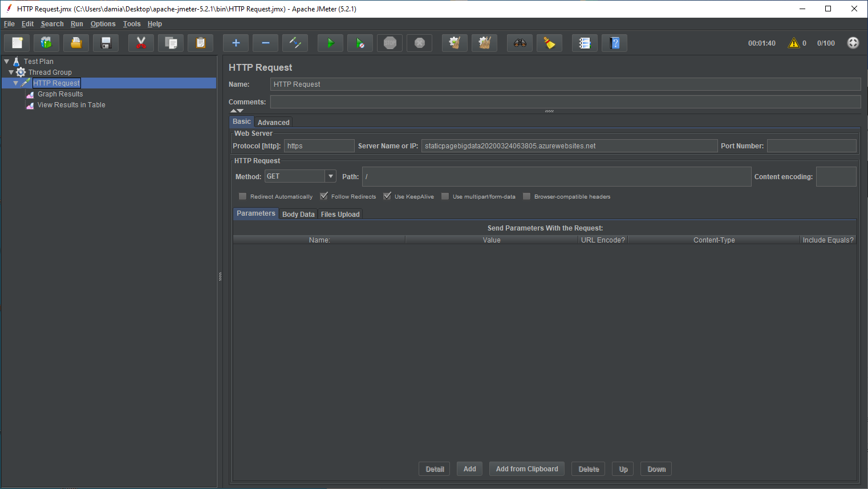
Task: Collapse the Test Plan tree node
Action: tap(6, 61)
